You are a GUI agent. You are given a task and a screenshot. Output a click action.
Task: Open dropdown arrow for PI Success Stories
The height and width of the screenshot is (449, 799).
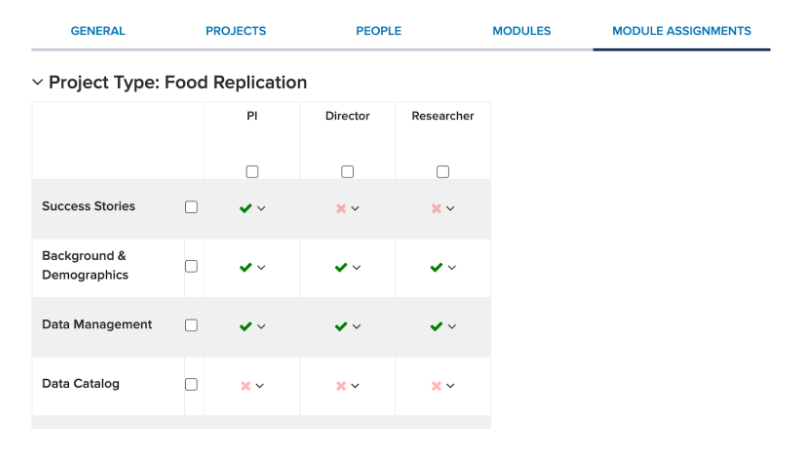click(261, 208)
